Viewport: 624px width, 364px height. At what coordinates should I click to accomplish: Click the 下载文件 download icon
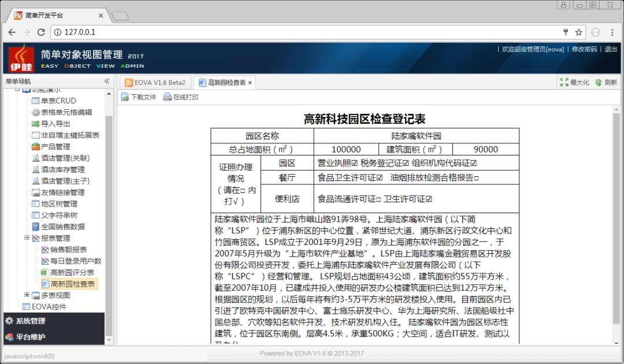pyautogui.click(x=125, y=97)
